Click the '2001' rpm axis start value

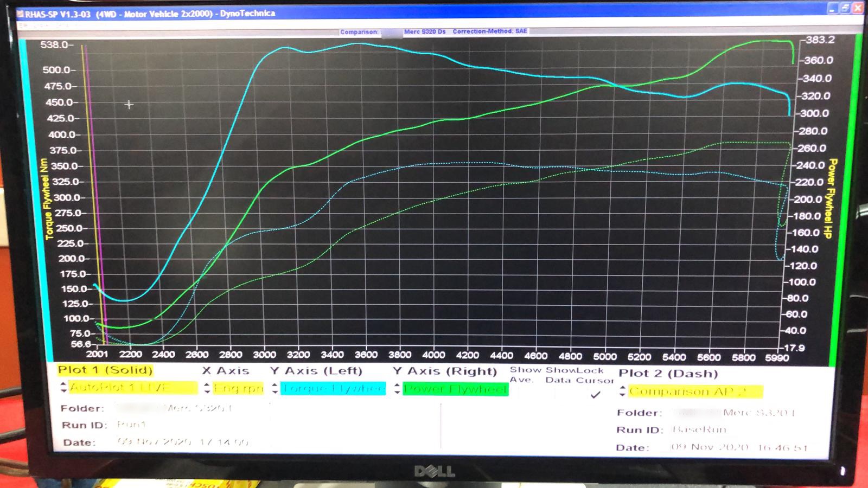pos(97,355)
